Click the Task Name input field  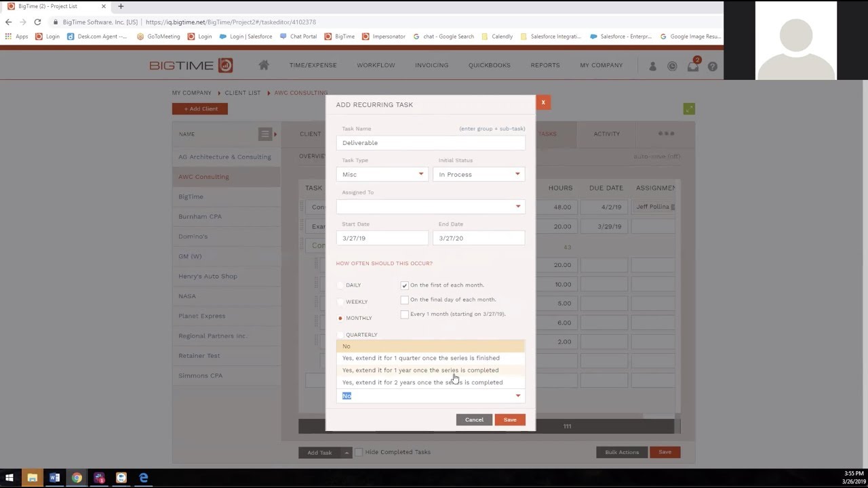point(431,143)
